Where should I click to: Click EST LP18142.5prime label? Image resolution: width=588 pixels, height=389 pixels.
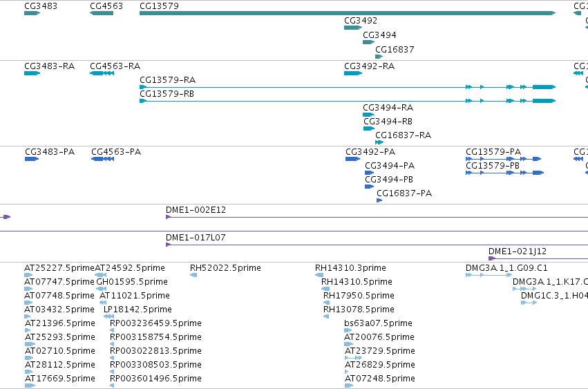coord(137,310)
